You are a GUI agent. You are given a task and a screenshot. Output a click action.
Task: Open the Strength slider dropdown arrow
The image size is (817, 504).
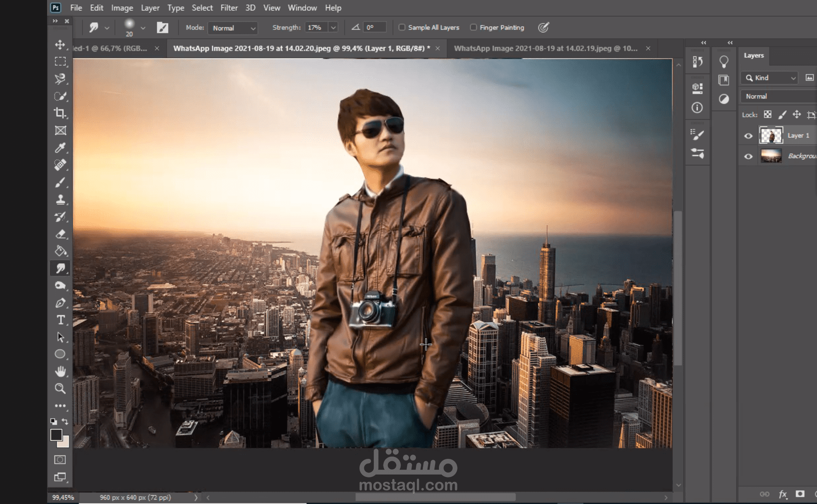pos(333,27)
